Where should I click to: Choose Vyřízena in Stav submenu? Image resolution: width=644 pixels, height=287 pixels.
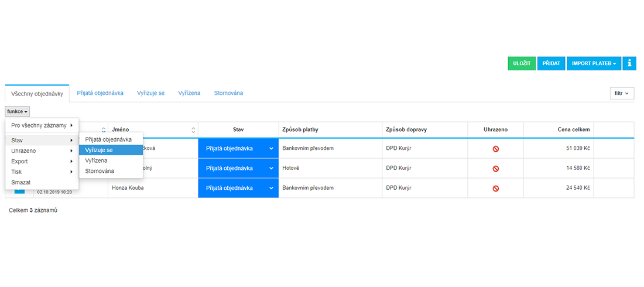111,160
